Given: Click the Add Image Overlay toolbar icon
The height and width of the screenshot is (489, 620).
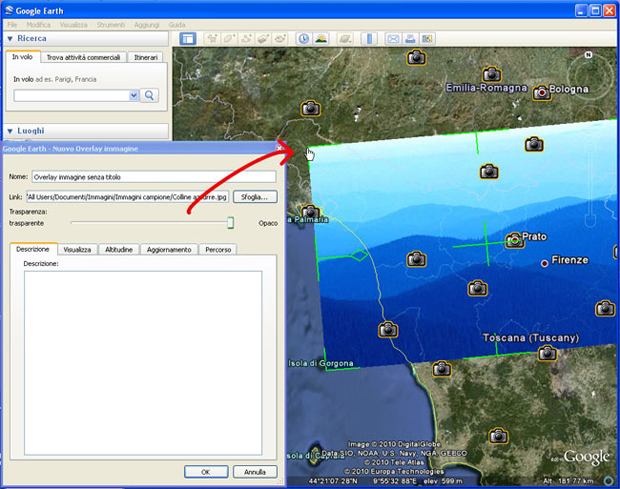Looking at the screenshot, I should (x=263, y=39).
